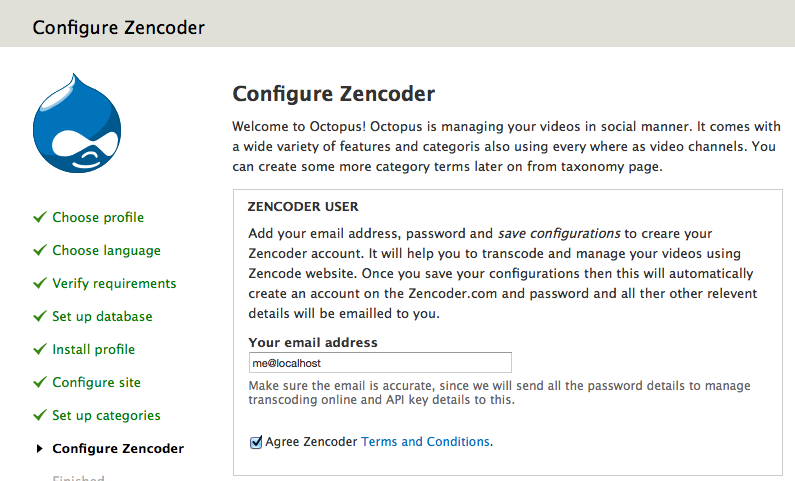Click the green checkmark beside Choose profile
Viewport: 795px width, 481px height.
[40, 217]
